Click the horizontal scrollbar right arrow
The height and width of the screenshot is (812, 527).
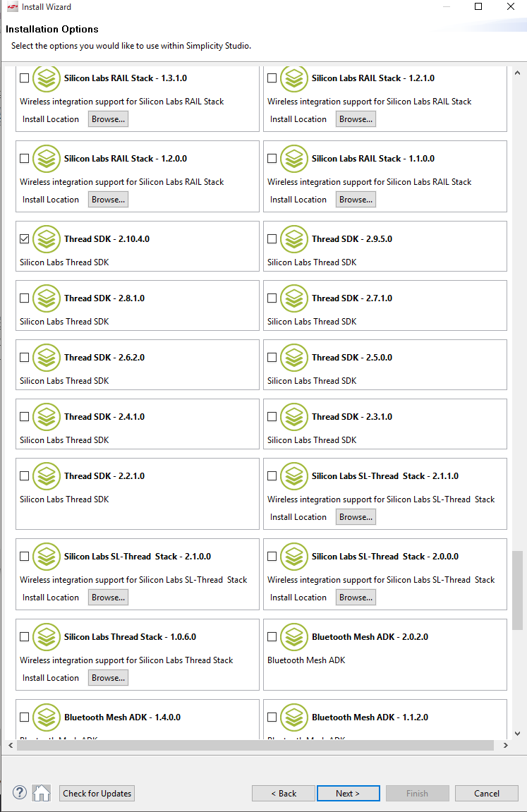(506, 746)
